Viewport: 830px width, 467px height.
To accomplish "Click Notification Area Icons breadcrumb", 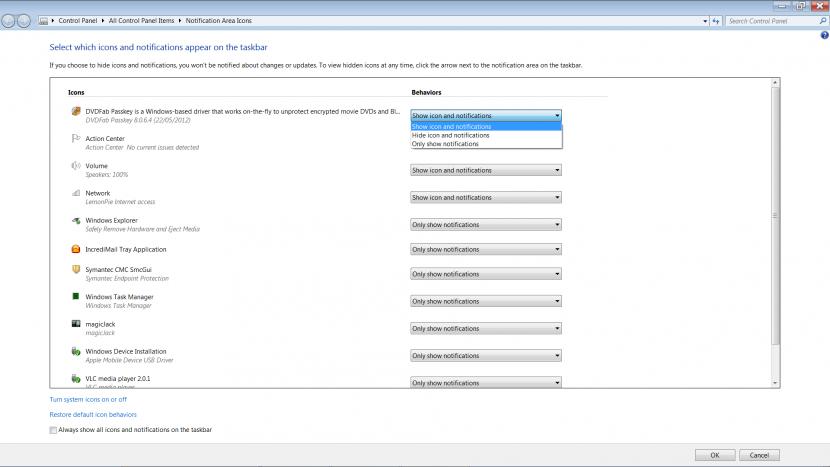I will click(218, 21).
